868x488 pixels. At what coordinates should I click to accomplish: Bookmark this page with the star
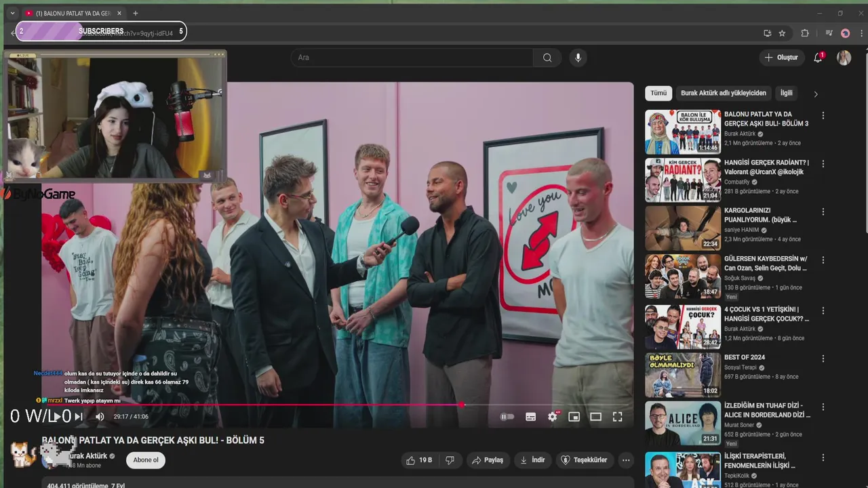782,33
